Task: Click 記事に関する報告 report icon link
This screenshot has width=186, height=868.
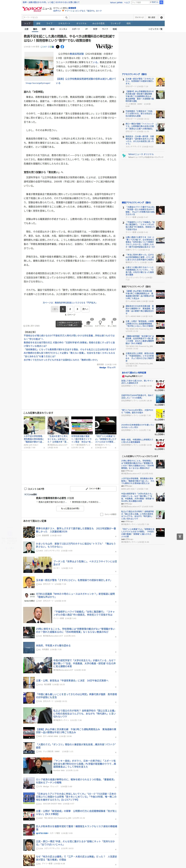Action: coord(32,326)
